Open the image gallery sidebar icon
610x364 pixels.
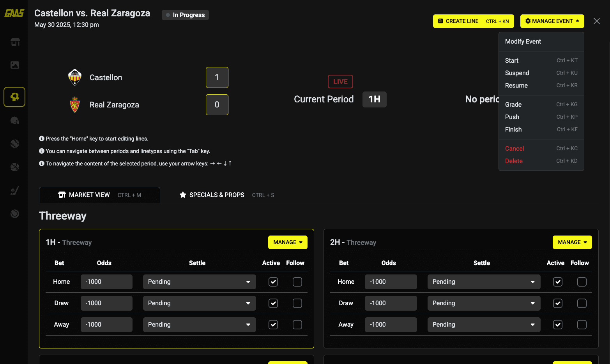15,65
